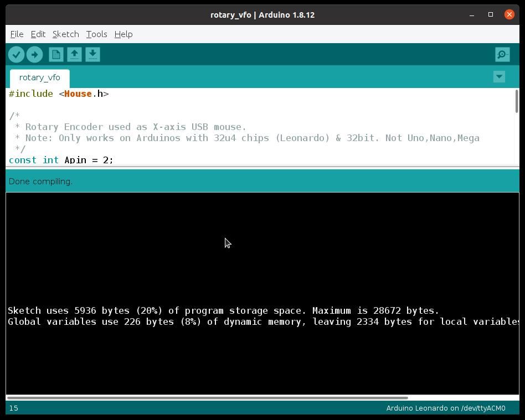Open the Sketch menu
This screenshot has height=420, width=525.
(65, 34)
